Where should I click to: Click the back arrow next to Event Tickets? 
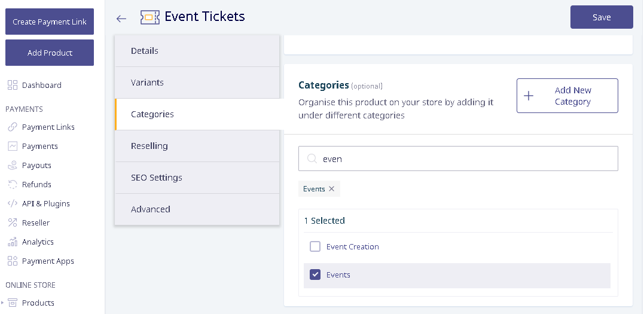(x=121, y=19)
